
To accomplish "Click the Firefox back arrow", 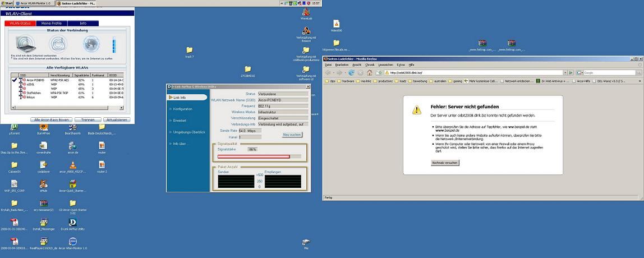I will point(328,73).
